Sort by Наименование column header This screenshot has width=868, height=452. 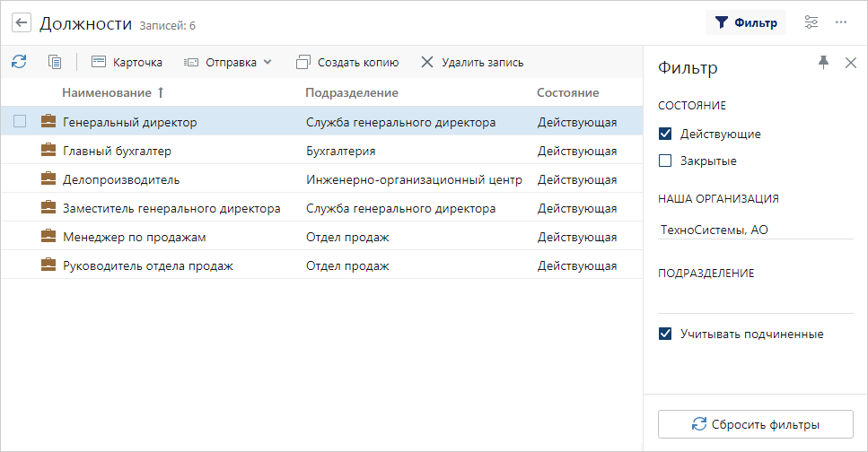coord(107,92)
